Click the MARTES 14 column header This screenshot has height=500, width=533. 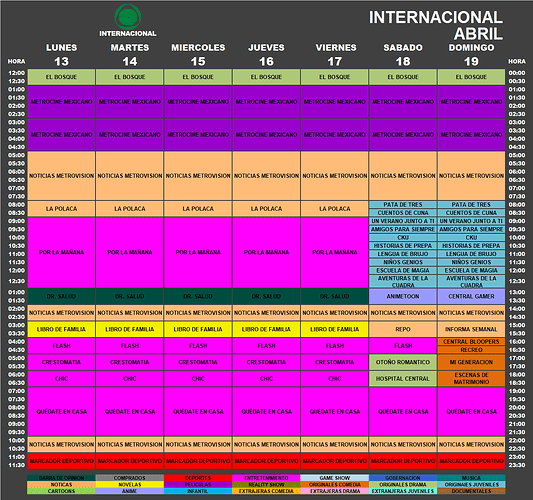[130, 54]
